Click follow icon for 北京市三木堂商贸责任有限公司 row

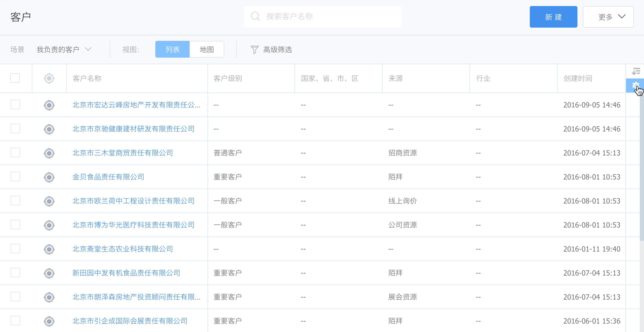click(x=49, y=153)
